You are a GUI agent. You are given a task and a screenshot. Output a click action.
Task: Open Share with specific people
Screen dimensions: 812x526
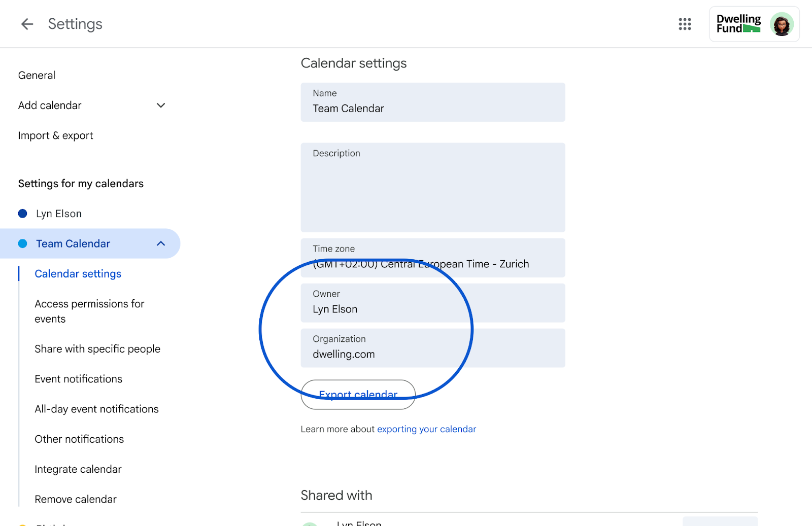(97, 348)
